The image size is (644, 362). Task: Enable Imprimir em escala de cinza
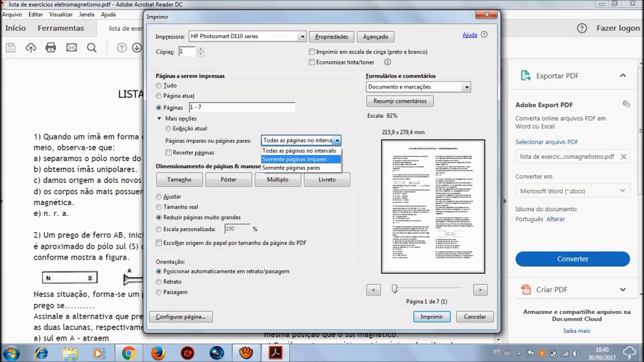312,52
